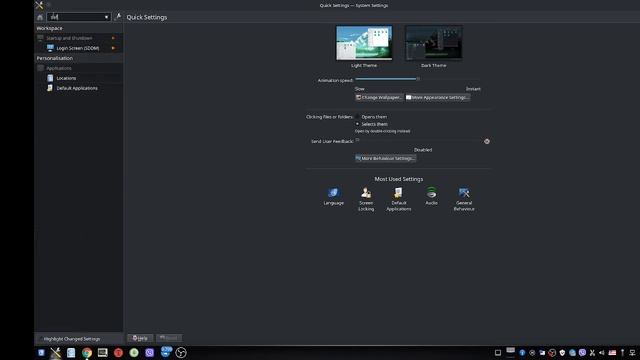Click the red circle tray icon
This screenshot has height=360, width=640.
point(552,353)
